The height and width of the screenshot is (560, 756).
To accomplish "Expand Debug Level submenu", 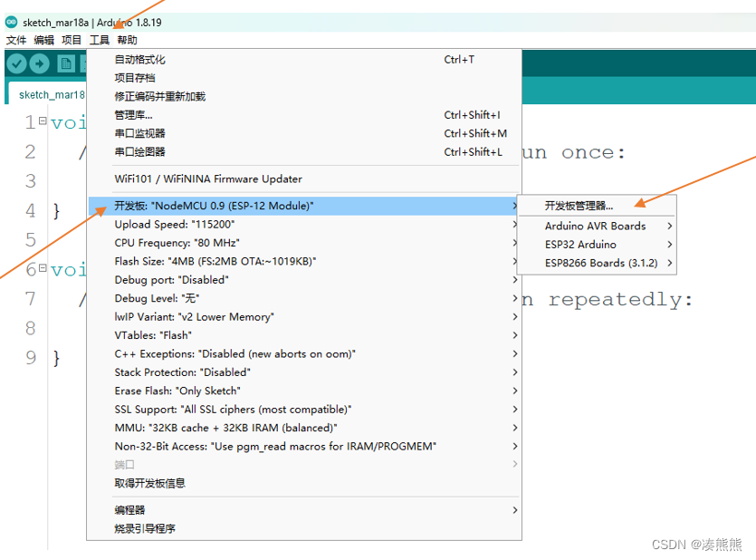I will click(x=305, y=298).
